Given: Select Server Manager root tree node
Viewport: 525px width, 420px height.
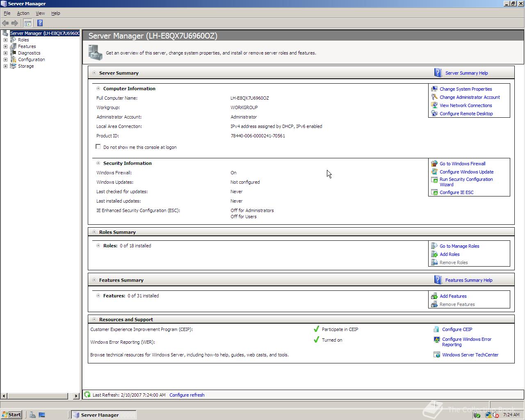Looking at the screenshot, I should [x=44, y=33].
